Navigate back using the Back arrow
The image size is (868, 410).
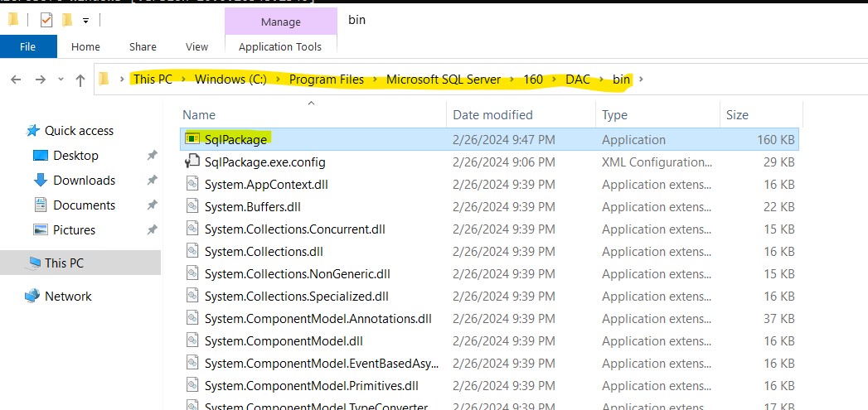pyautogui.click(x=17, y=80)
